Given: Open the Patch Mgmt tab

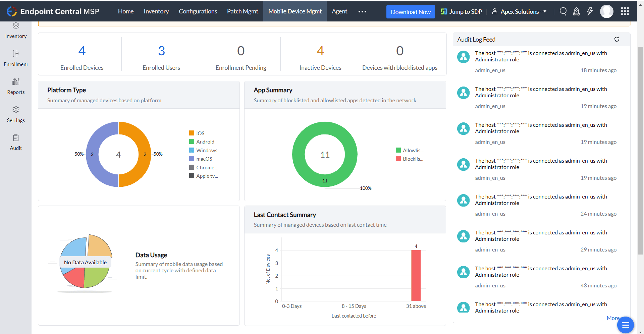Looking at the screenshot, I should pos(242,11).
